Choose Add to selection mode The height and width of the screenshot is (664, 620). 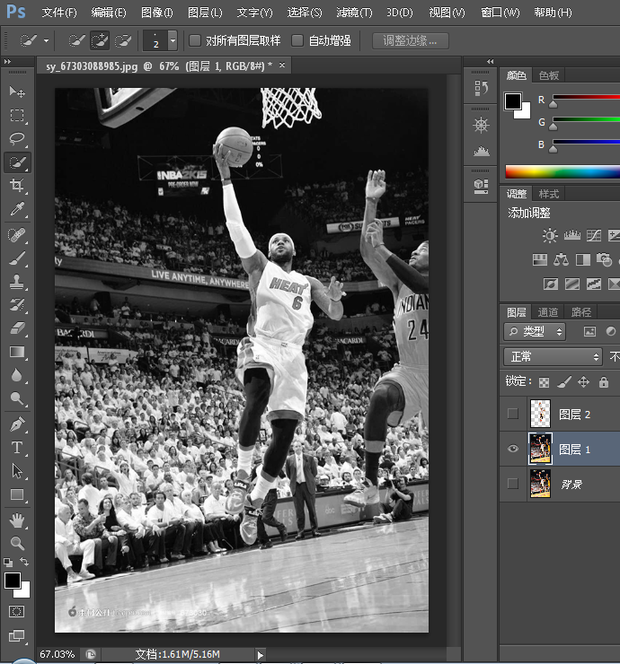tap(100, 41)
